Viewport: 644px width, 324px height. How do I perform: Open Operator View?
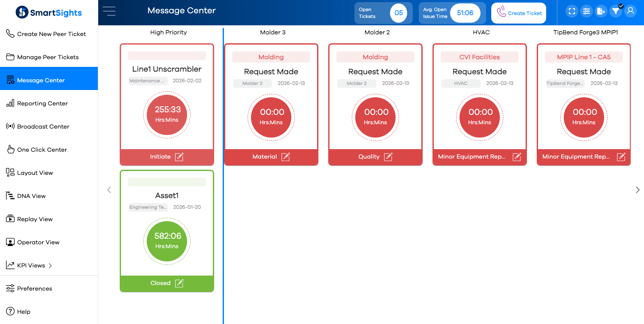[x=49, y=242]
